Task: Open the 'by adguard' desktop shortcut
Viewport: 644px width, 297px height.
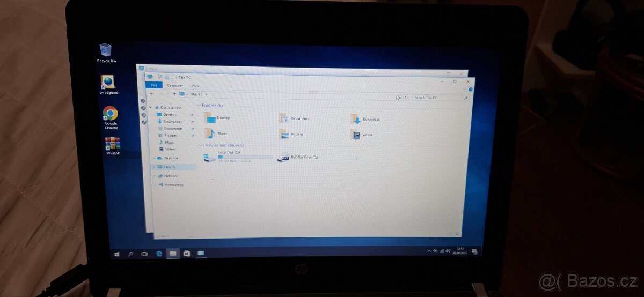Action: coord(108,85)
